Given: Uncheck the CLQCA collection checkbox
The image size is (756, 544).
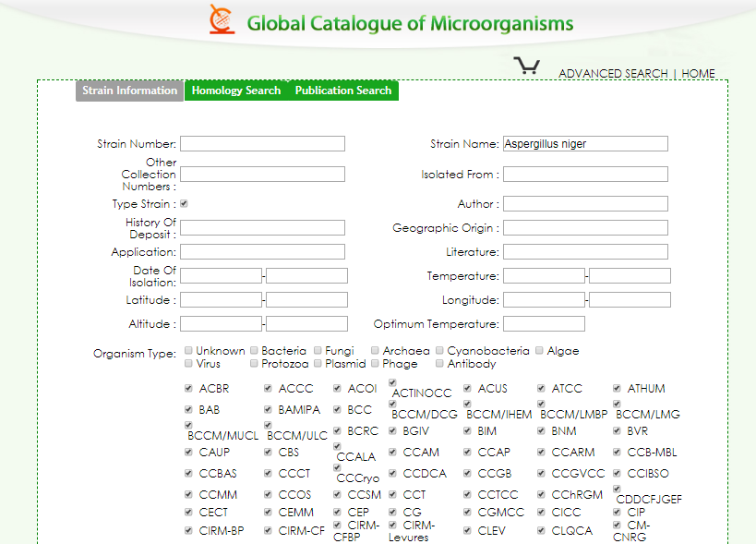Looking at the screenshot, I should [x=541, y=530].
